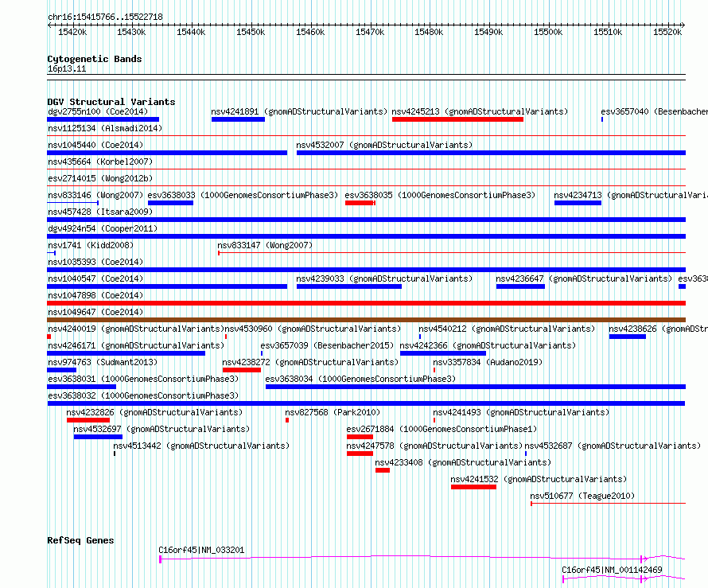Open nsv1045440 (Coe2014) variant
Viewport: 708px width, 588px height.
[95, 145]
